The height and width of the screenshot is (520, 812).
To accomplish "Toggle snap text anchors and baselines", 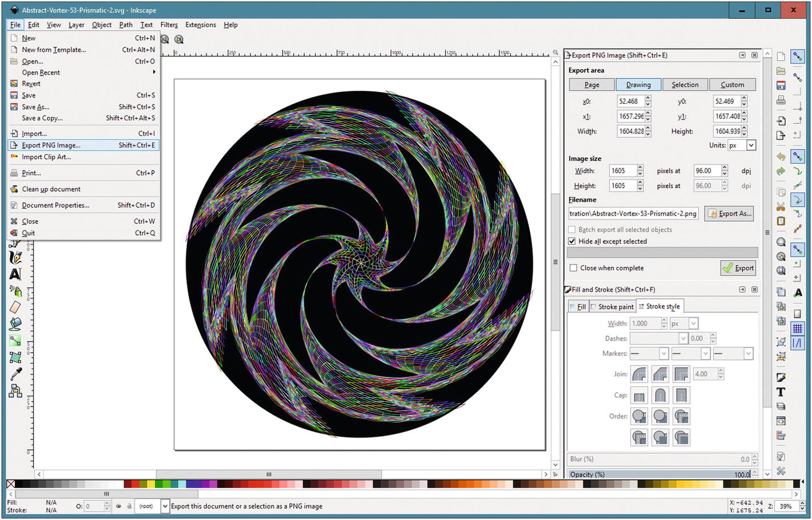I will tap(798, 293).
